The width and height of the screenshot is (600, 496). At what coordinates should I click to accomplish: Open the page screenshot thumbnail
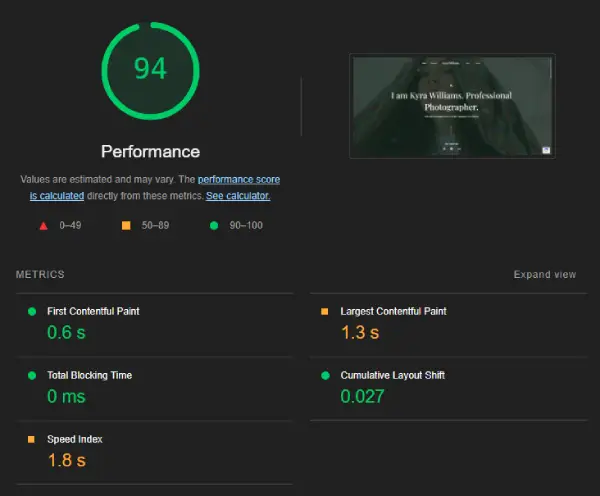pos(452,105)
